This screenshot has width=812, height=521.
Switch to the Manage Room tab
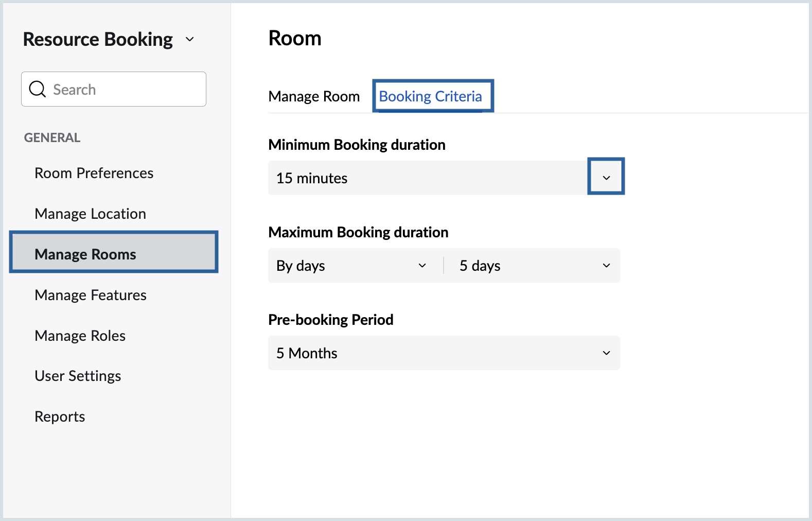tap(314, 96)
